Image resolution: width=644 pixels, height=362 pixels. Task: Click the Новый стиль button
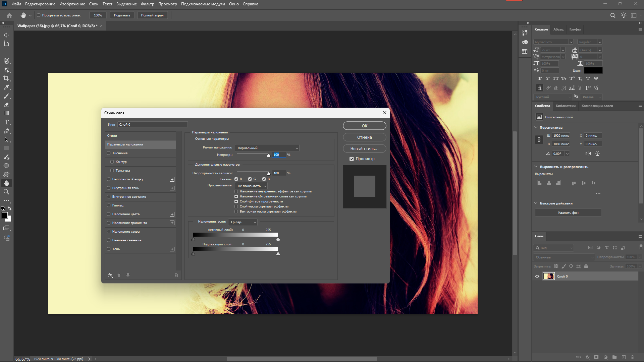point(364,148)
